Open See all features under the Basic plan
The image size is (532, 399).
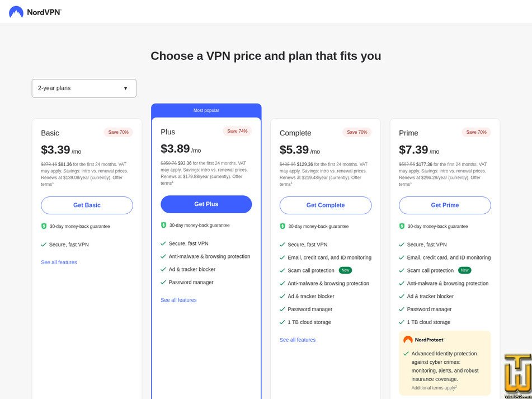tap(59, 262)
